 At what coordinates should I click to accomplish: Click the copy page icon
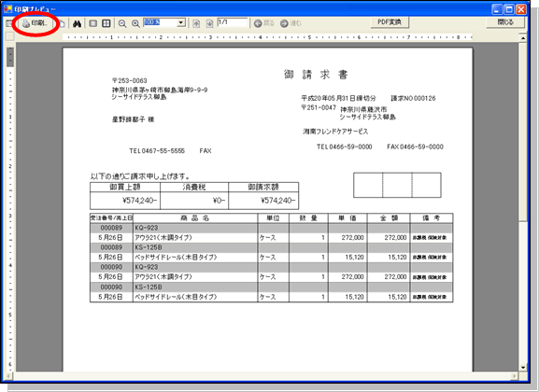point(62,23)
